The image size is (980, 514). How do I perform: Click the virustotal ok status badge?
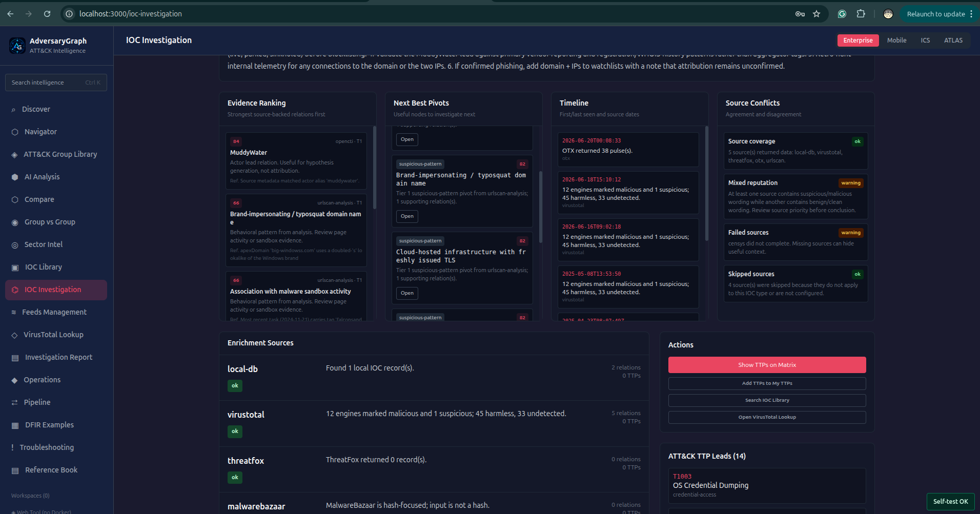tap(235, 431)
